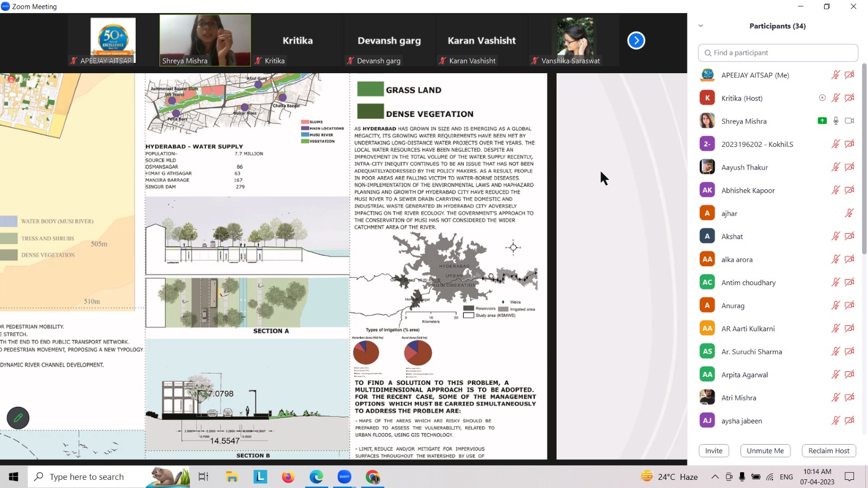Click the participants list vertical scrollbar
Screen dimensions: 868x488
864,158
